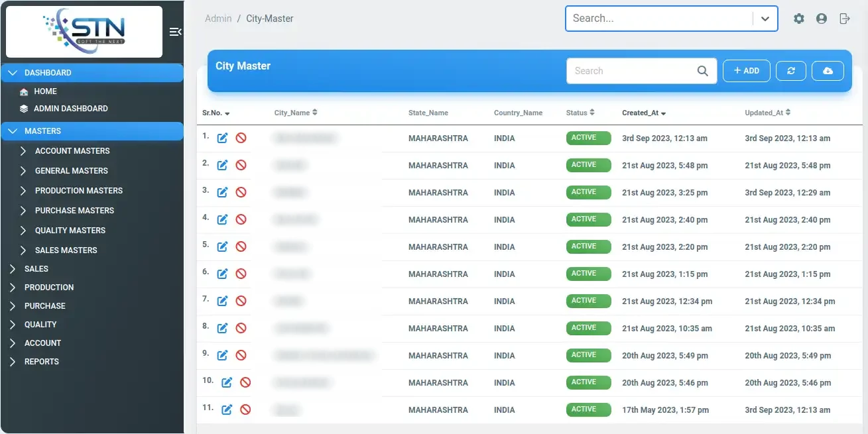Expand the Account Masters submenu

[72, 151]
